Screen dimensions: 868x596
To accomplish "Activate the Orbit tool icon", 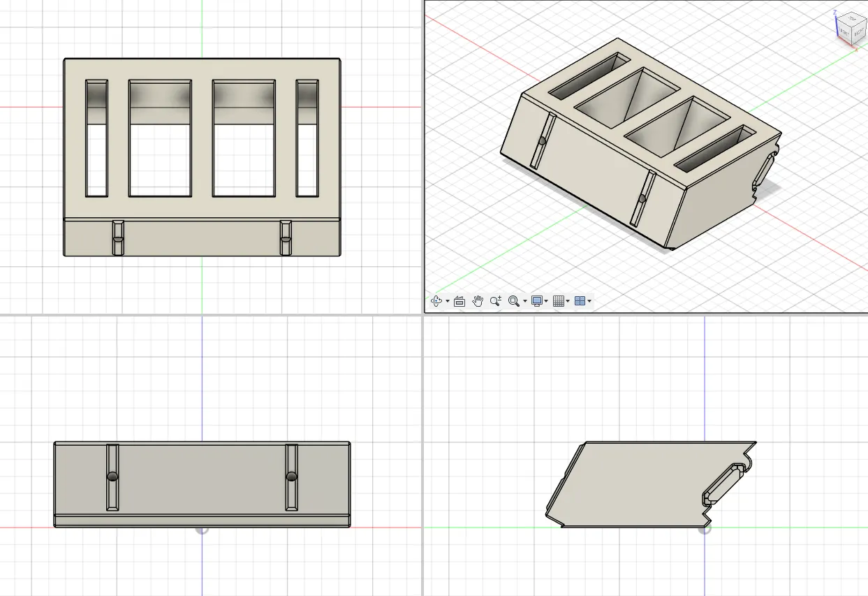I will tap(436, 301).
